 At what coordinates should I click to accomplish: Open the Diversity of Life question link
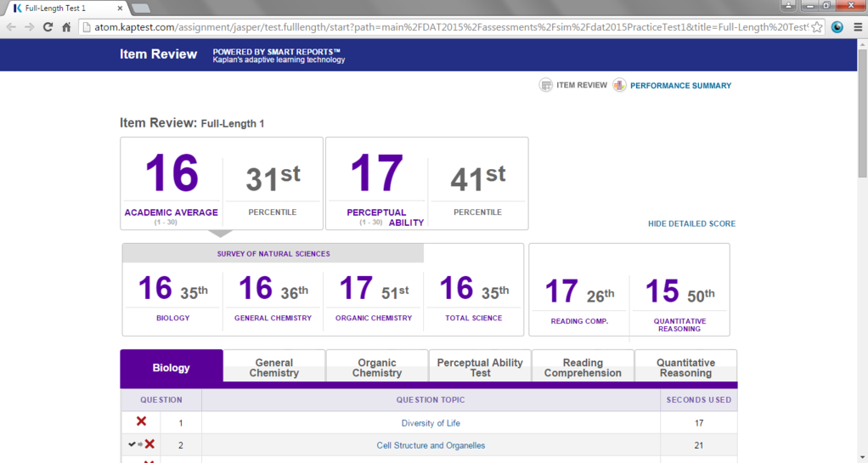(431, 423)
